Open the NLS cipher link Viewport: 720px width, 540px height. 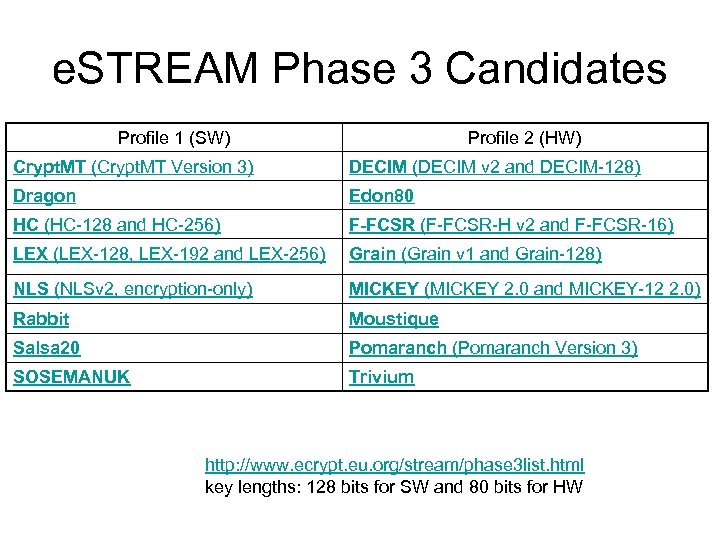pyautogui.click(x=31, y=290)
